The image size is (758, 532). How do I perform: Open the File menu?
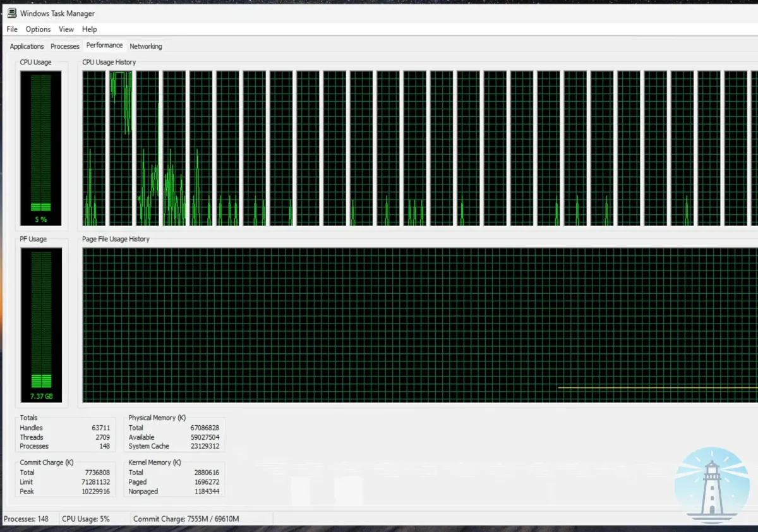pos(11,29)
